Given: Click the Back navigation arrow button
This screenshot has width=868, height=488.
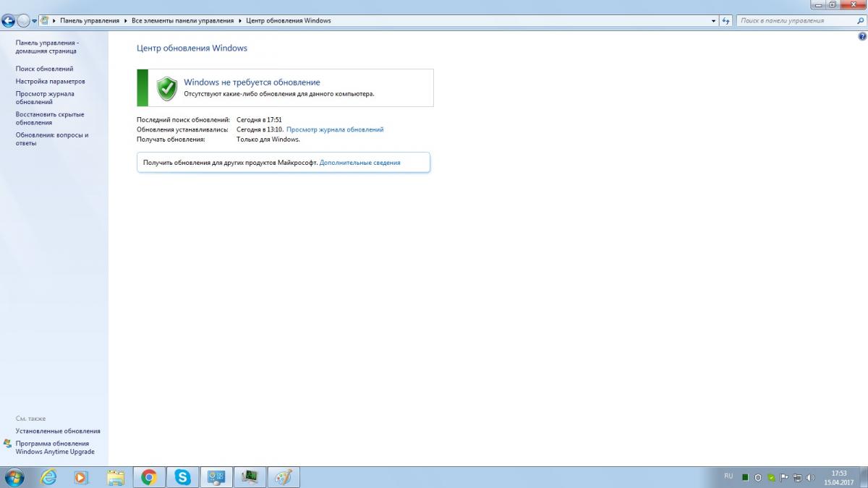Looking at the screenshot, I should [9, 21].
